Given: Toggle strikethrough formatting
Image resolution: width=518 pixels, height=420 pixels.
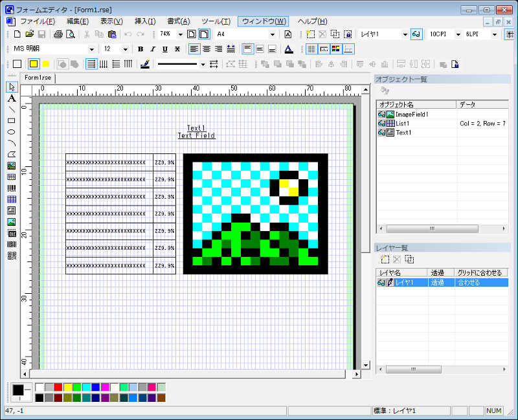Looking at the screenshot, I should click(177, 49).
